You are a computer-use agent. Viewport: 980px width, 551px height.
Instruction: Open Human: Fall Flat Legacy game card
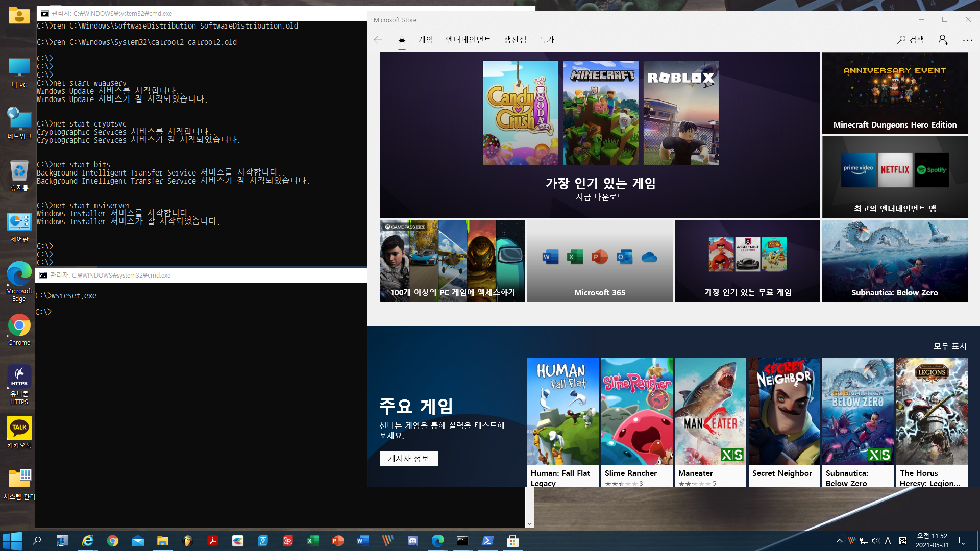pos(563,422)
